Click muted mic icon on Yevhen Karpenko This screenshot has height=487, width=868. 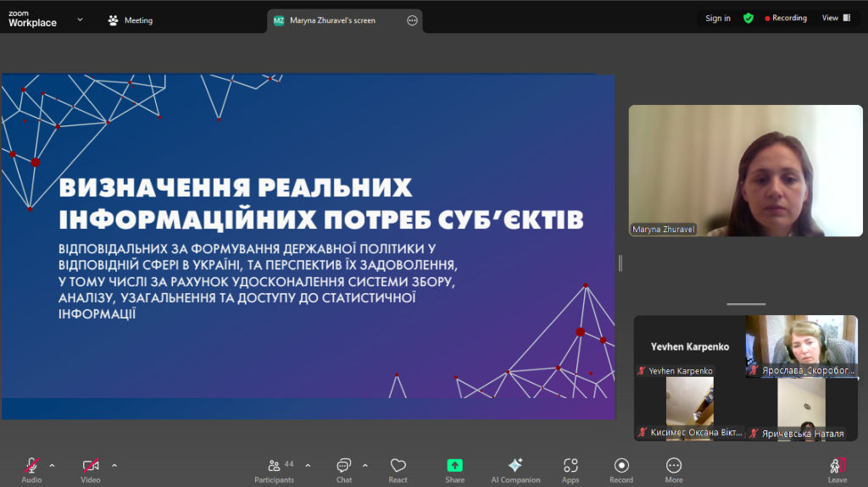642,371
